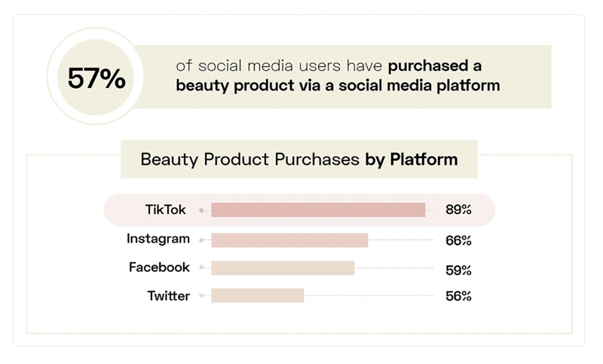Viewport: 603px width, 364px height.
Task: Select the Facebook platform label
Action: pyautogui.click(x=159, y=268)
